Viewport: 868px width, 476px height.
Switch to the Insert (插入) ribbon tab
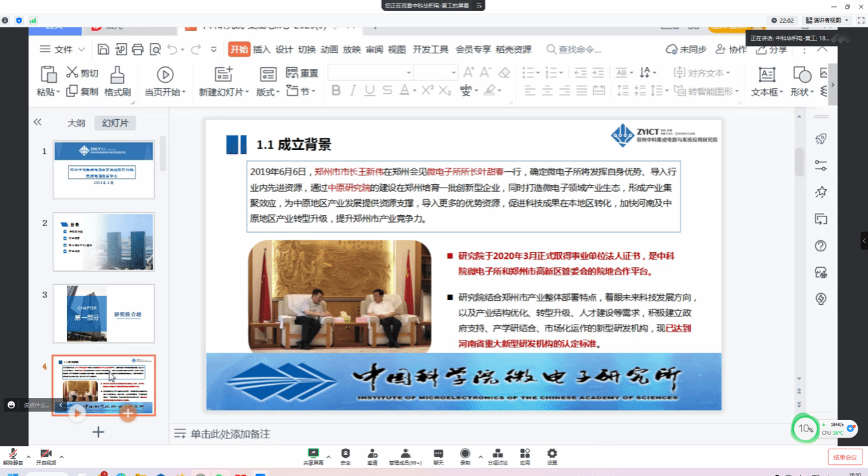coord(261,49)
